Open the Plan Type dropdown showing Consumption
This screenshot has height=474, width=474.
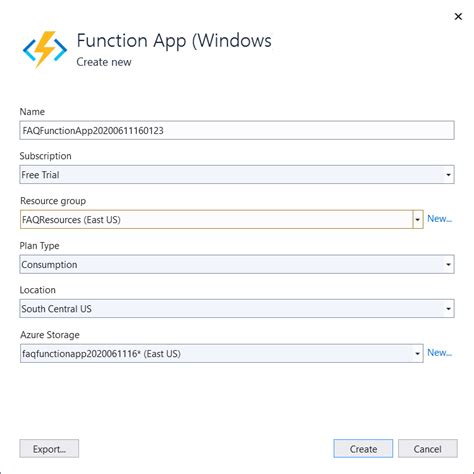(x=237, y=265)
